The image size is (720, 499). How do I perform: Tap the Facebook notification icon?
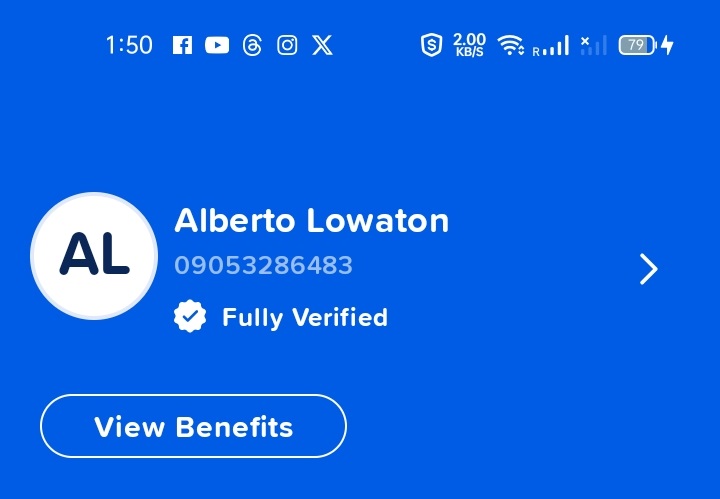(182, 45)
